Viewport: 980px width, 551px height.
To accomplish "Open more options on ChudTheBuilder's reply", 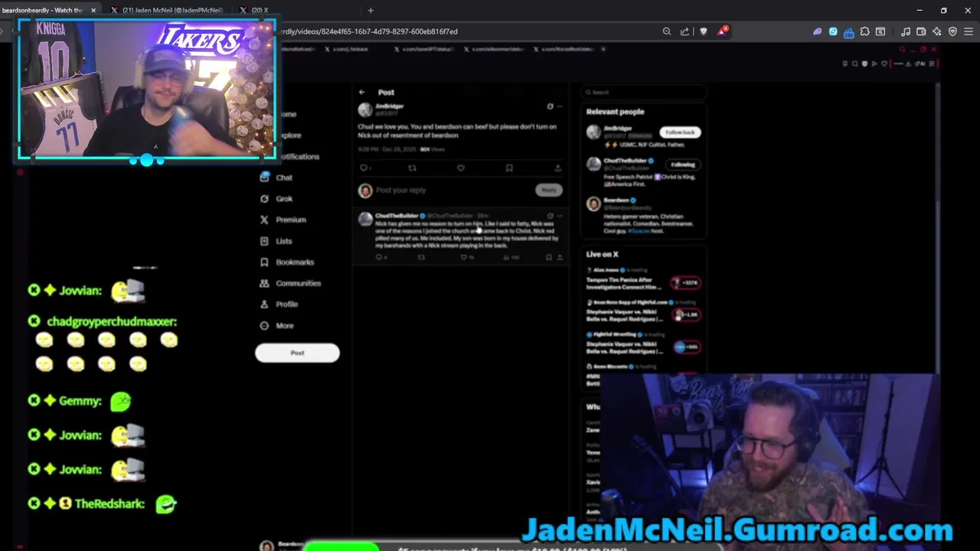I will [x=560, y=216].
